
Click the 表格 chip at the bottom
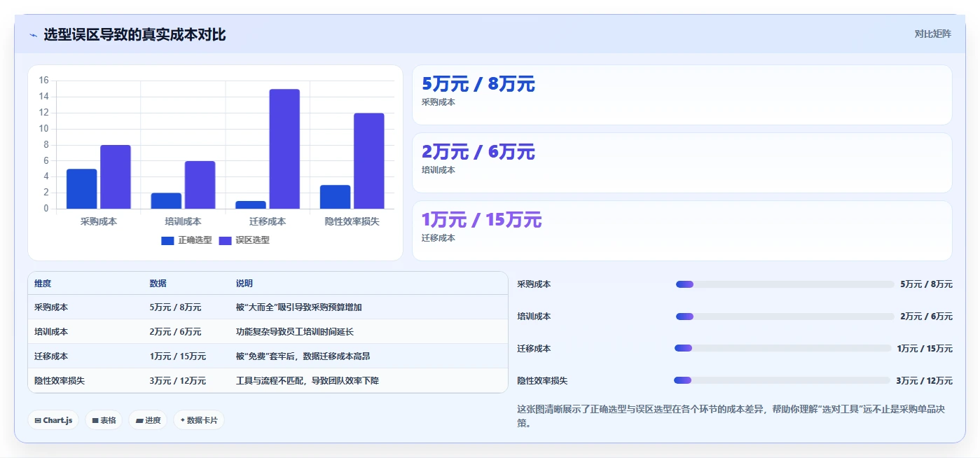[104, 420]
